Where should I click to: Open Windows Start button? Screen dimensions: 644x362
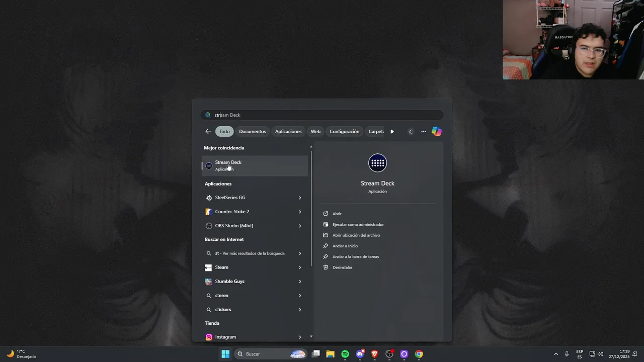click(225, 354)
